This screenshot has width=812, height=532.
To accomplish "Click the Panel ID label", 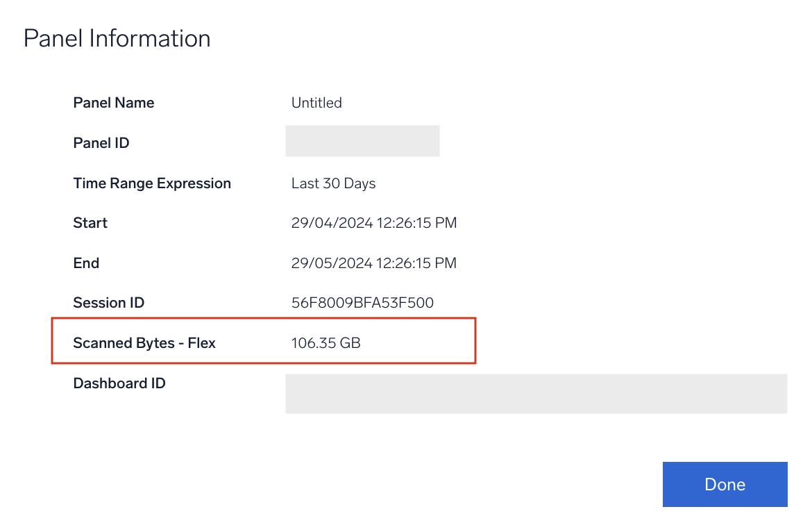I will click(101, 142).
